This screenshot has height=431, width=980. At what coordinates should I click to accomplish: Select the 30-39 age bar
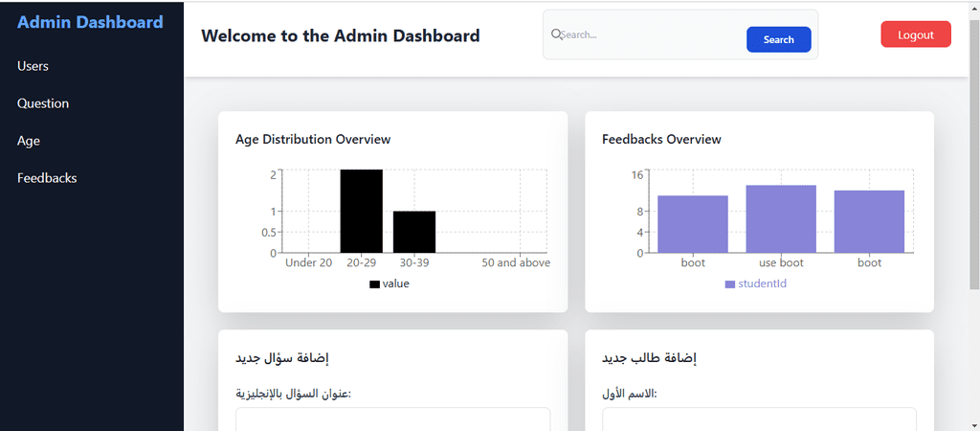point(414,232)
